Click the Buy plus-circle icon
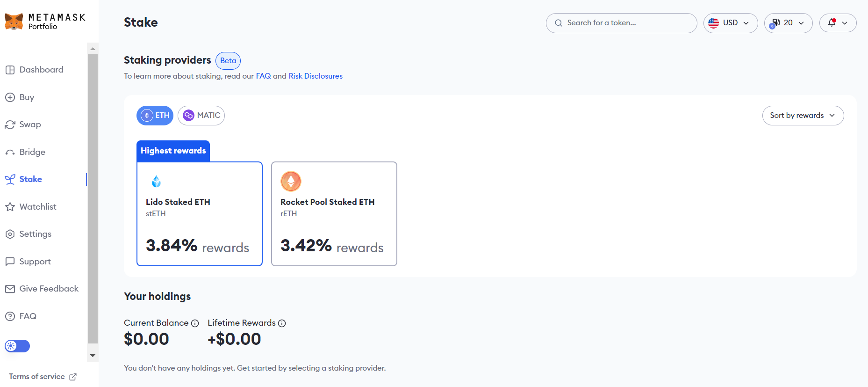 tap(10, 97)
